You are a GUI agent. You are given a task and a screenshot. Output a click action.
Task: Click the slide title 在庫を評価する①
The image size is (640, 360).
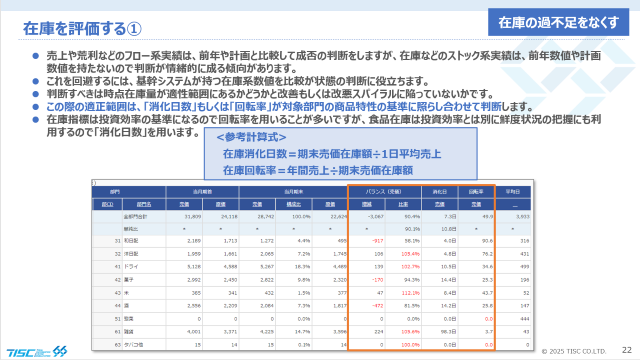tap(82, 29)
